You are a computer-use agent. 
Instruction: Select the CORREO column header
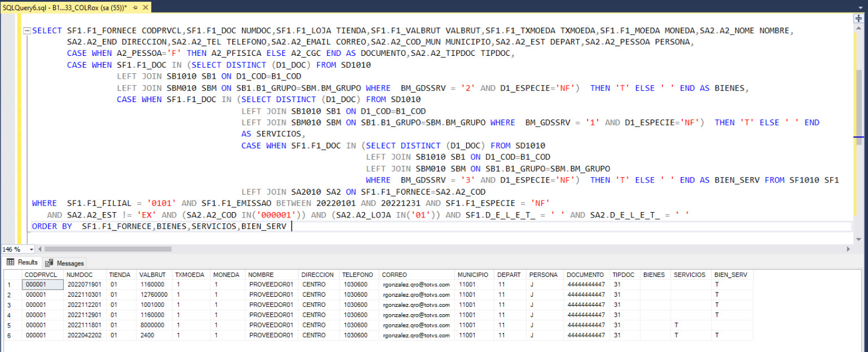[416, 275]
